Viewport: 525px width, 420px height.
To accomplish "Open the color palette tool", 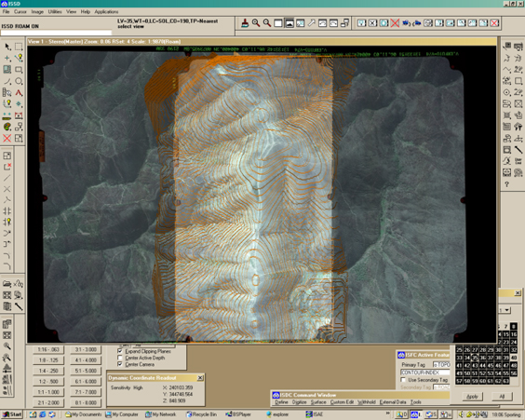I will pos(7,127).
